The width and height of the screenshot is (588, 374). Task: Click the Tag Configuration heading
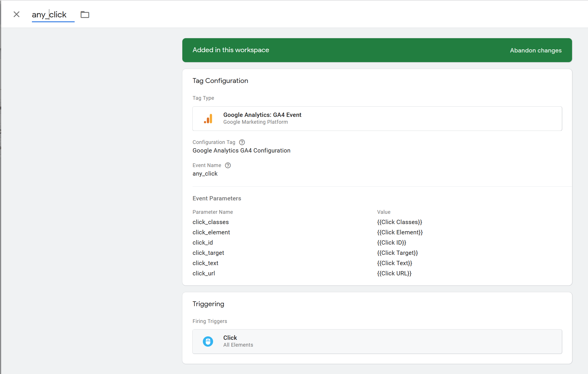pyautogui.click(x=220, y=81)
